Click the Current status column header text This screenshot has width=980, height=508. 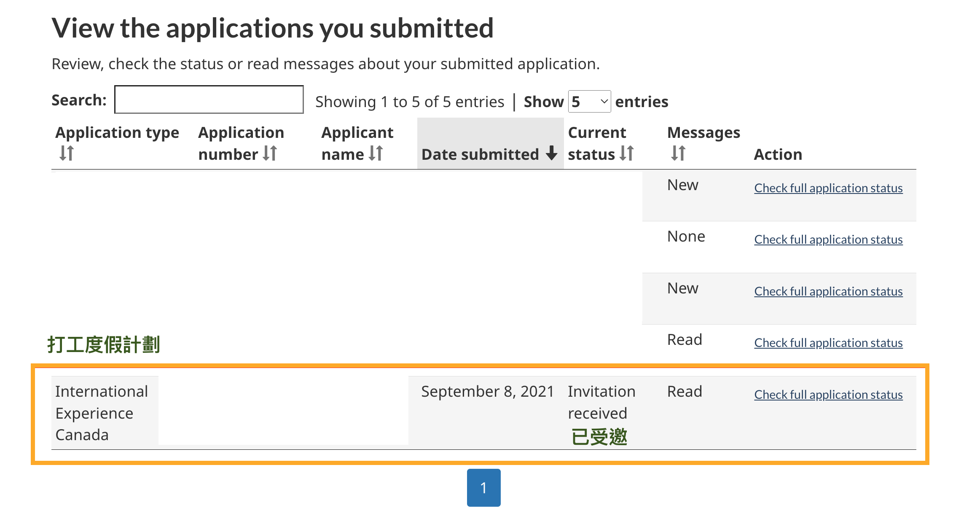tap(597, 143)
